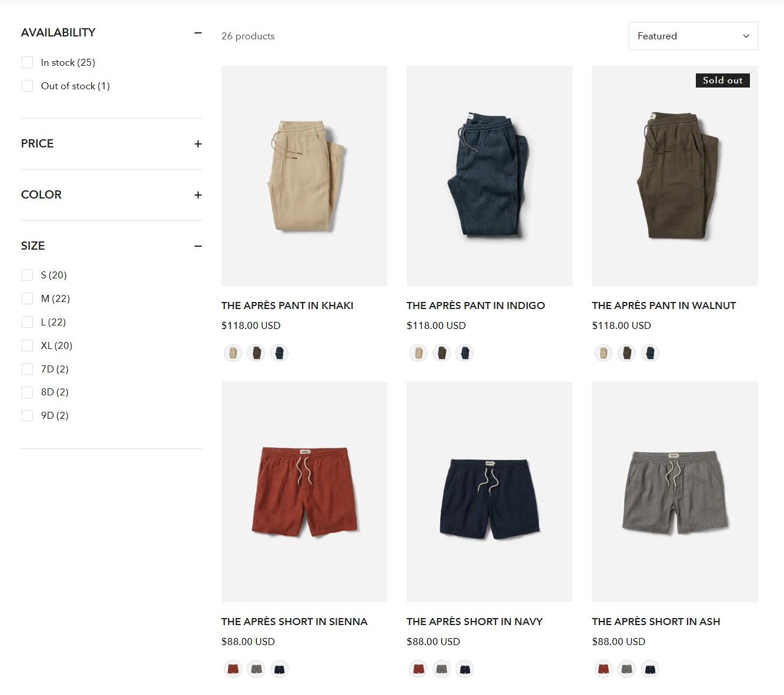
Task: Expand the Price filter section
Action: [198, 143]
